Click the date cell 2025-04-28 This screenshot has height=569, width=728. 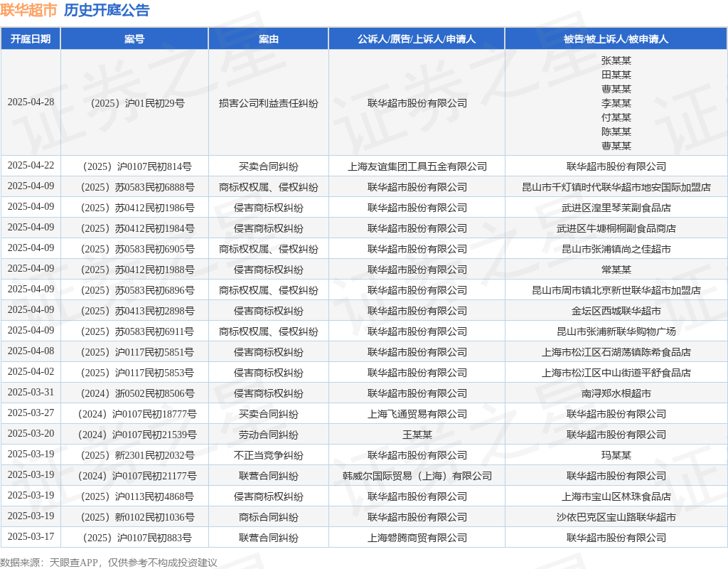tap(31, 102)
